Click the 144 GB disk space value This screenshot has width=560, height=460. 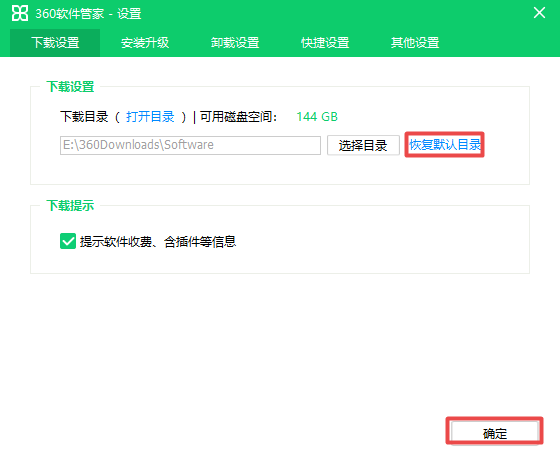(x=317, y=117)
